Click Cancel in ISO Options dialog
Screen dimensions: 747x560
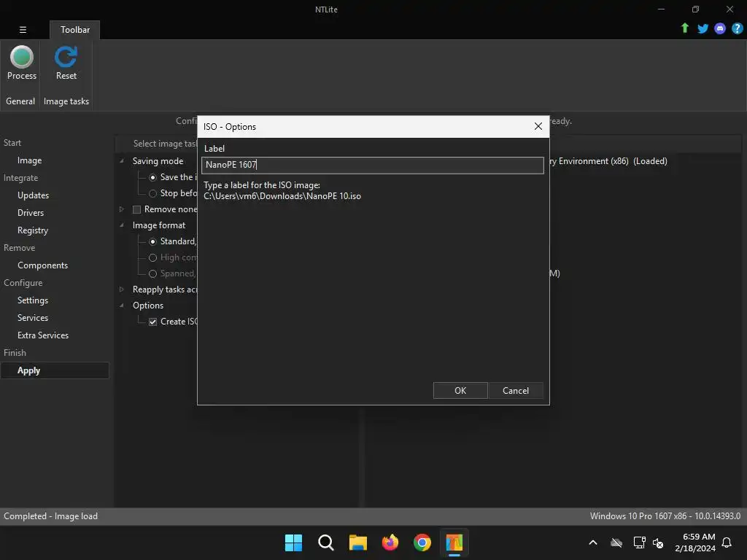pos(516,391)
